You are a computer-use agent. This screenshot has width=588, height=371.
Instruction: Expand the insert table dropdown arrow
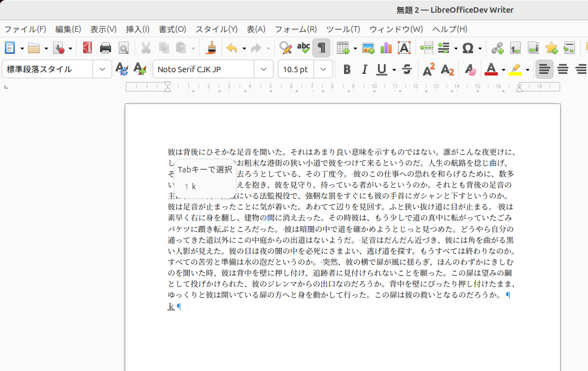[x=355, y=48]
